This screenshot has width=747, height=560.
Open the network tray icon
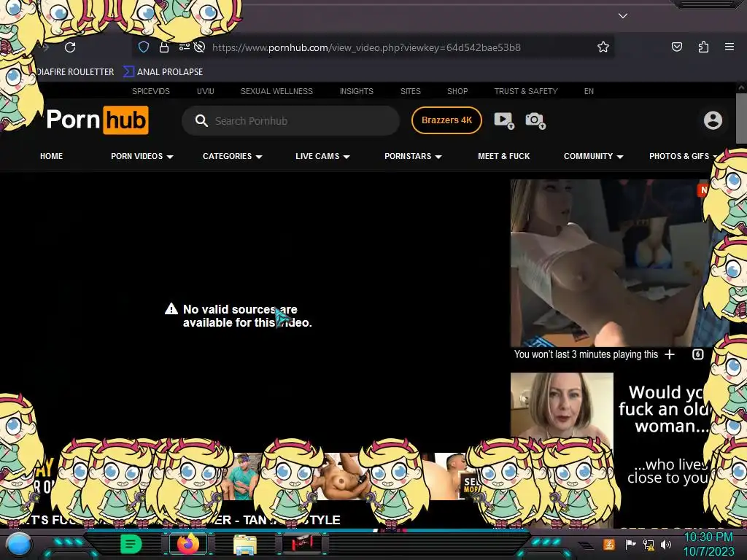[649, 544]
